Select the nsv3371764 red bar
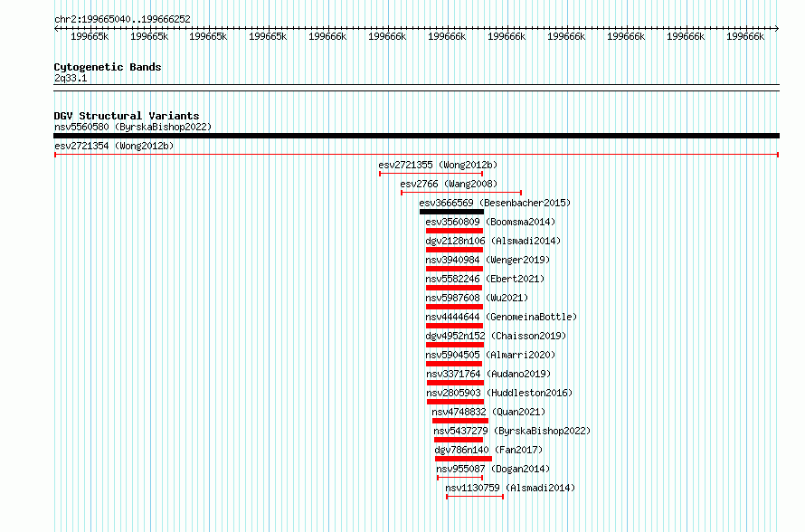This screenshot has width=805, height=532. [455, 383]
